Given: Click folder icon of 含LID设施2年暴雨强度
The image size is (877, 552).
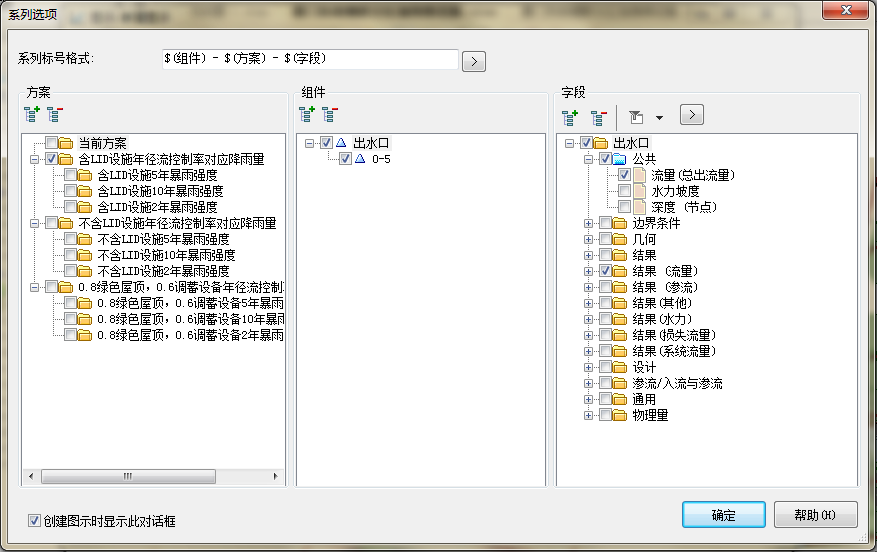Looking at the screenshot, I should (x=85, y=207).
